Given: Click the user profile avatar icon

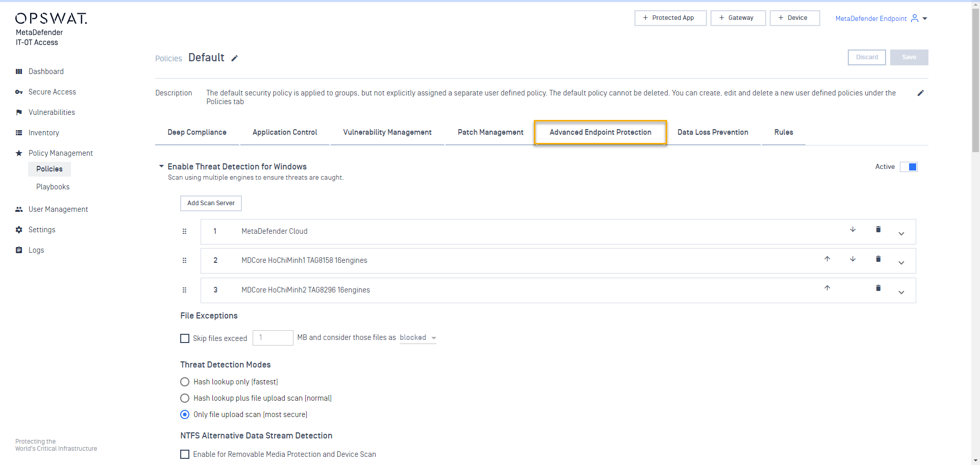Looking at the screenshot, I should point(915,18).
